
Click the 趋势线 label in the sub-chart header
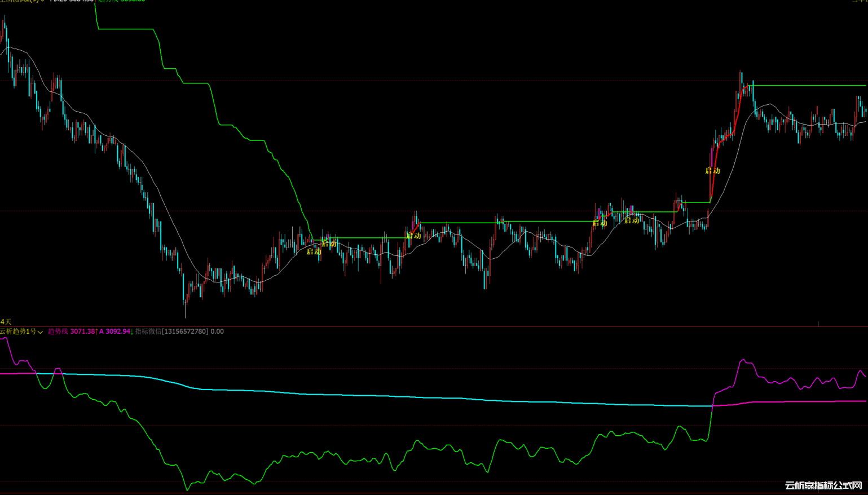[x=58, y=332]
